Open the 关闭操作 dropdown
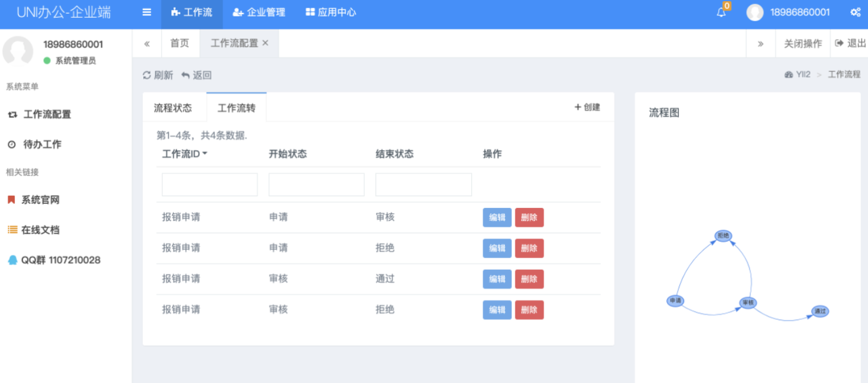The width and height of the screenshot is (868, 383). [x=803, y=44]
